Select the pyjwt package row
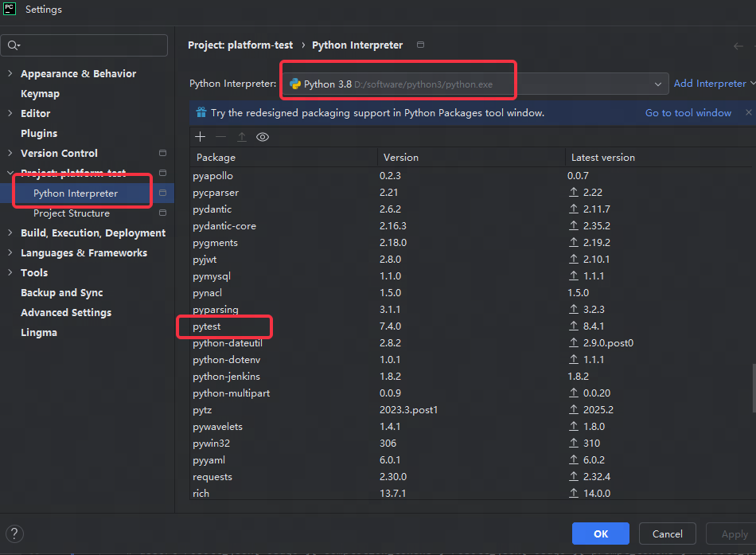The height and width of the screenshot is (555, 756). click(471, 259)
